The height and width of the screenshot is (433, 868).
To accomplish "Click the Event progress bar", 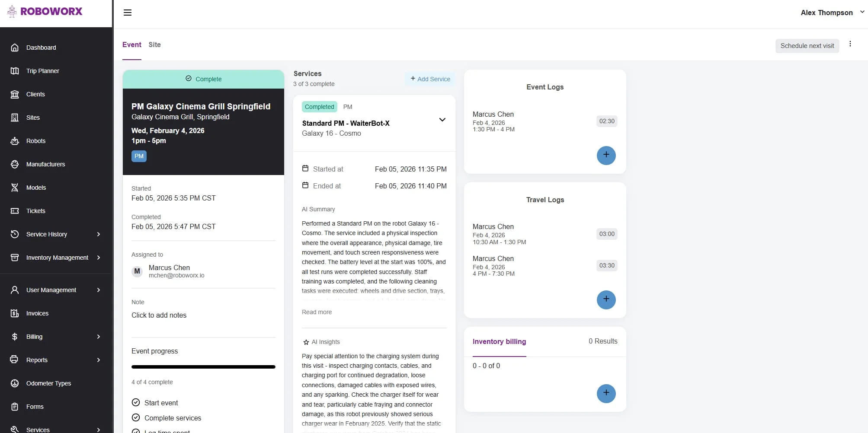I will click(x=203, y=367).
